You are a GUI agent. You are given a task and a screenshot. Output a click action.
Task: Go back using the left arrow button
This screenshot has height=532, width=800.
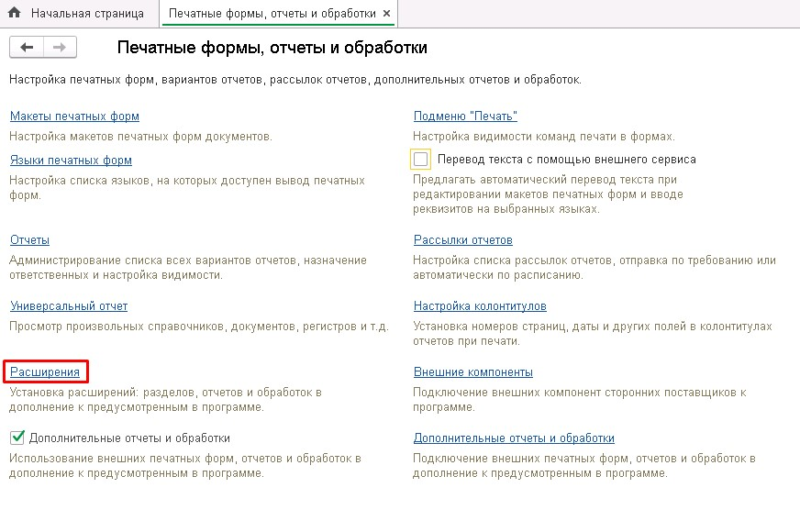tap(27, 48)
